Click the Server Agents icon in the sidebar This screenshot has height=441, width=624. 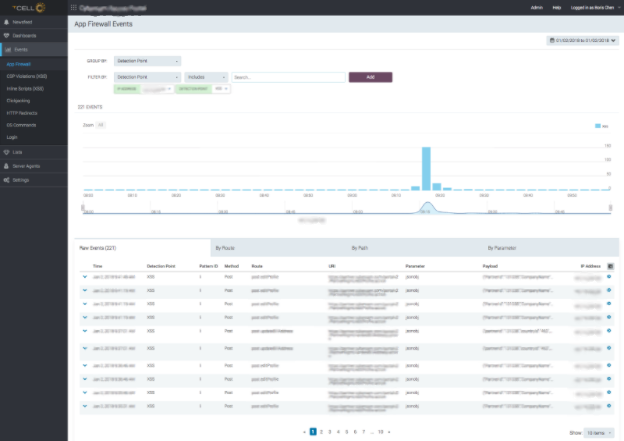point(7,165)
